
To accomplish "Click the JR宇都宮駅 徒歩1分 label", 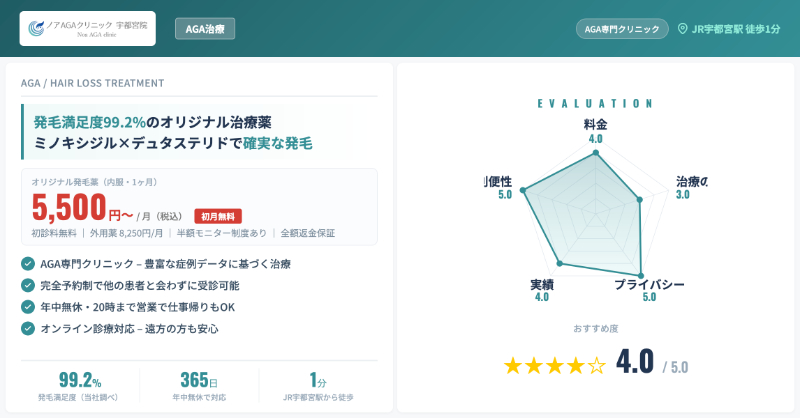I will tap(735, 29).
